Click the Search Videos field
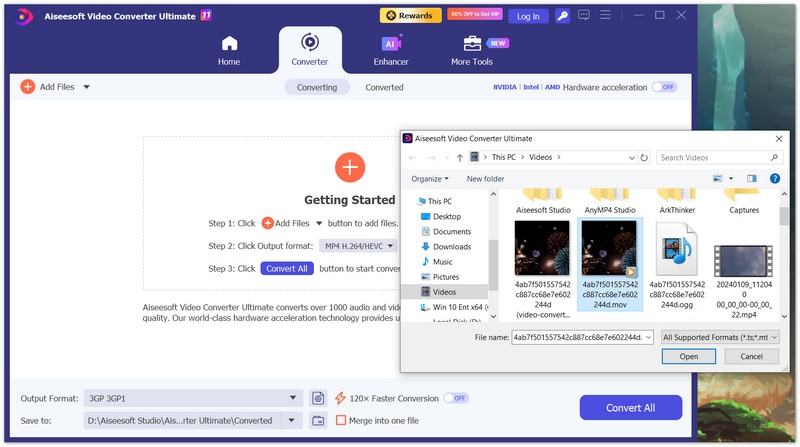Screen dimensions: 800x447 click(x=719, y=158)
